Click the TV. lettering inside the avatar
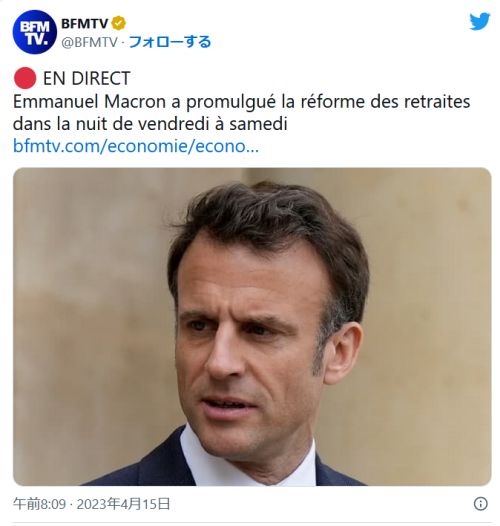 tap(36, 40)
